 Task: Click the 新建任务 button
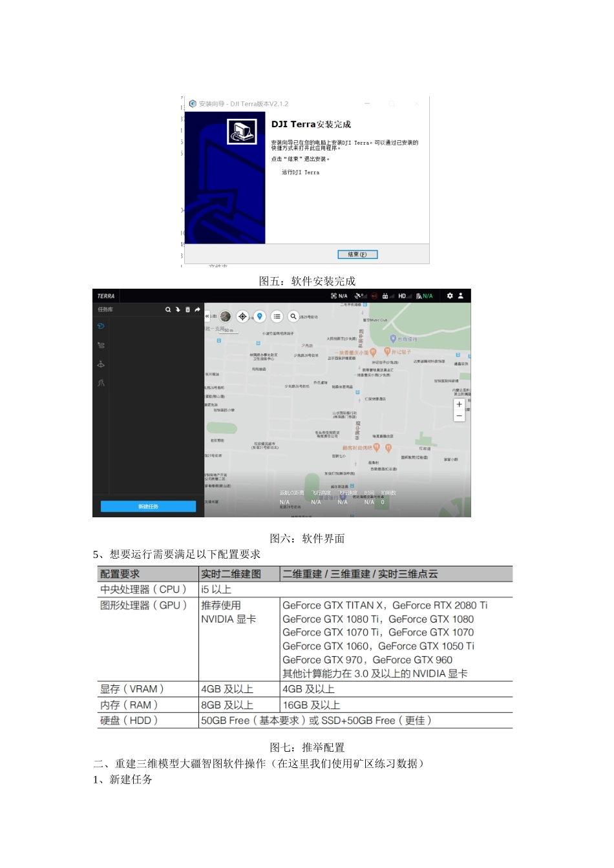[x=148, y=506]
